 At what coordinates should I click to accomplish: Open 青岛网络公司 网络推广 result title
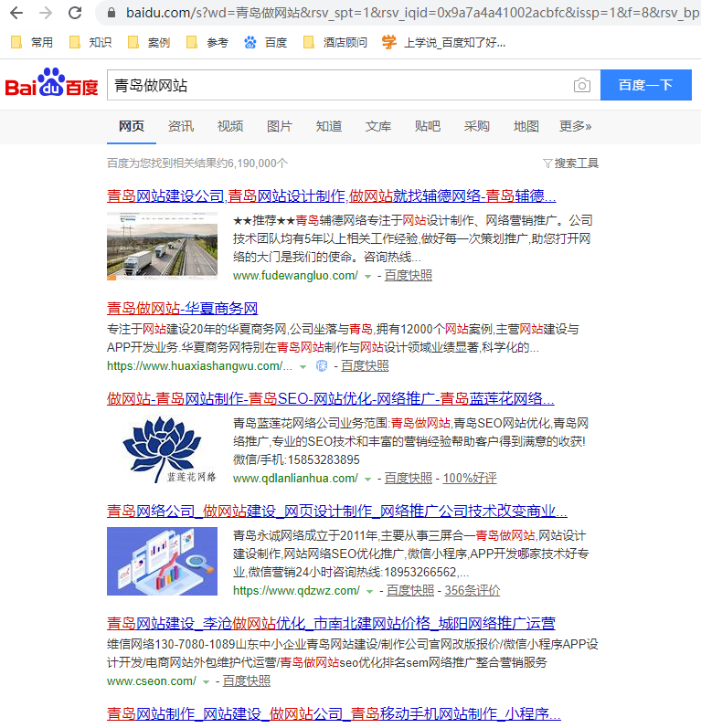[x=337, y=512]
